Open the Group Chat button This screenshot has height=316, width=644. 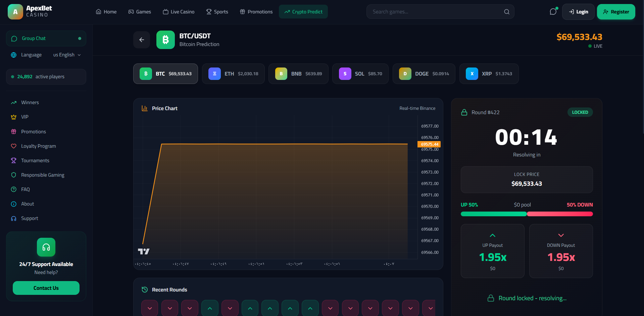46,38
